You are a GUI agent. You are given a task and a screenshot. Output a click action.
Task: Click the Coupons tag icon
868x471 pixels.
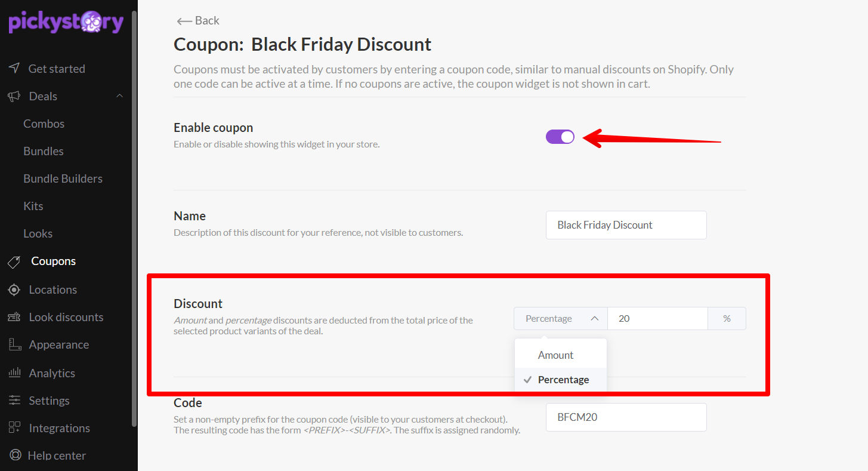[14, 261]
